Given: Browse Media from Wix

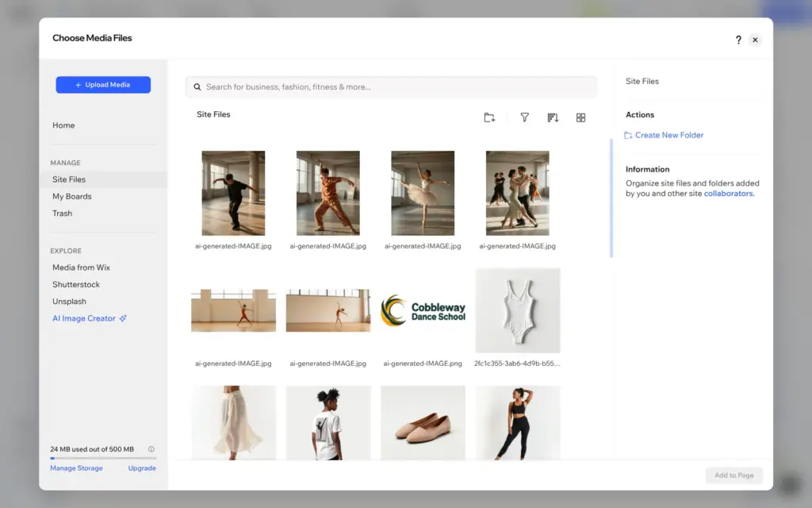Looking at the screenshot, I should 82,267.
